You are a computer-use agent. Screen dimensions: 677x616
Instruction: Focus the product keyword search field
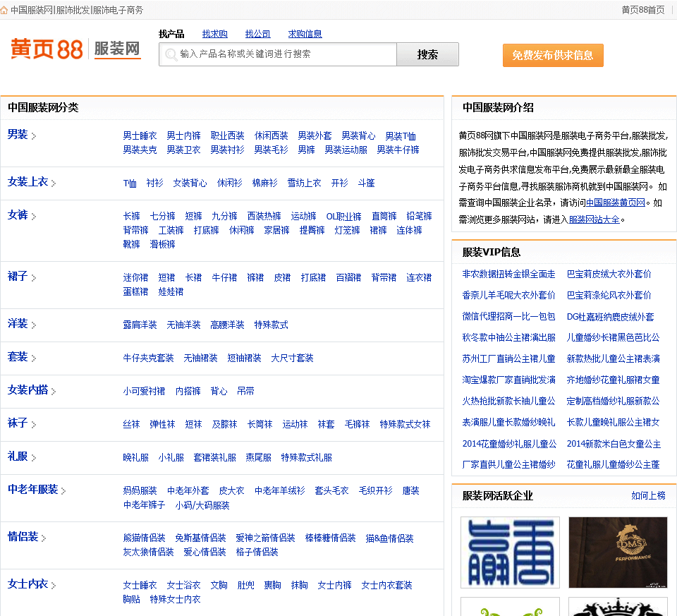(278, 54)
